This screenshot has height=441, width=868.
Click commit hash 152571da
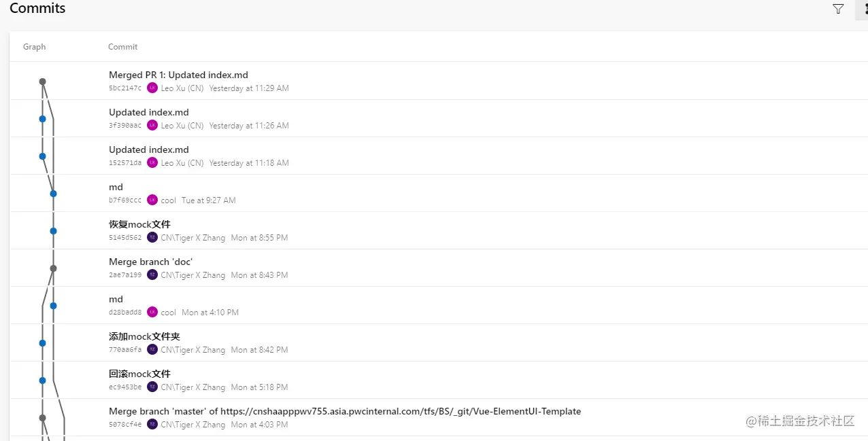125,163
